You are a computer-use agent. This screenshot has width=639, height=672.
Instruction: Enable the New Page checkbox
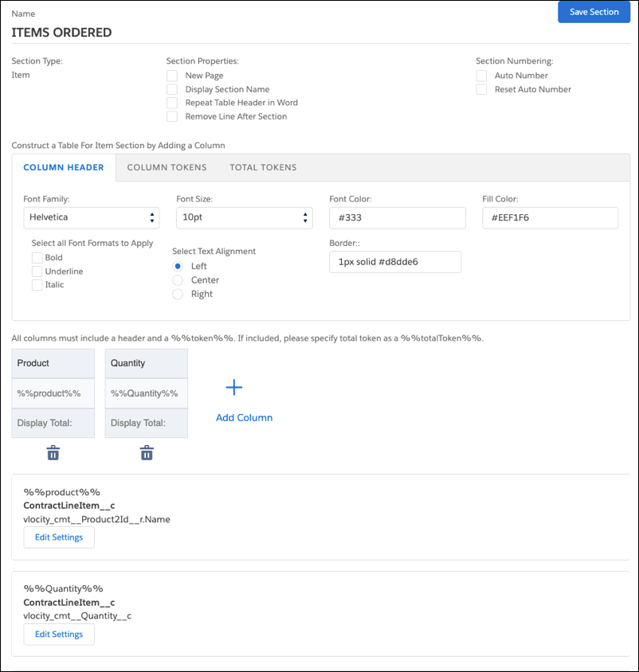point(172,76)
